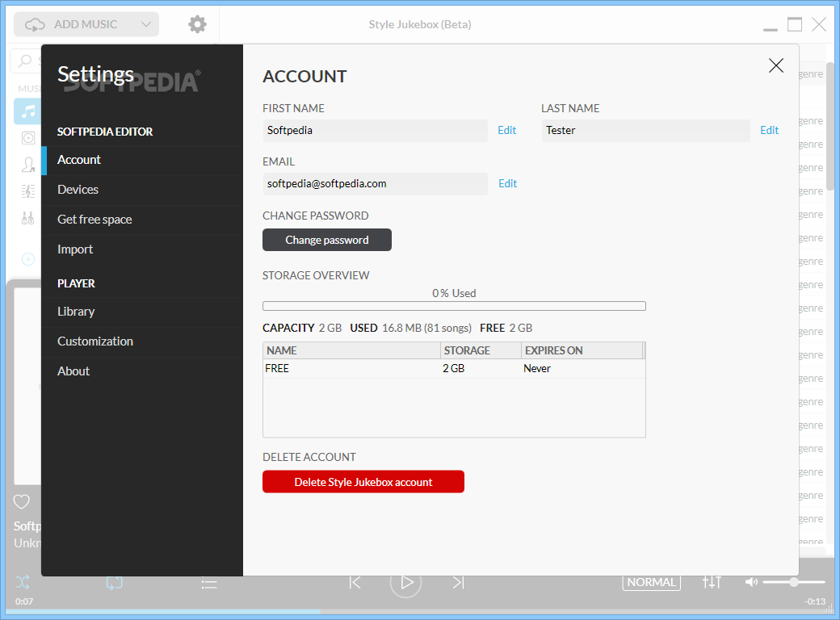The height and width of the screenshot is (620, 840).
Task: Expand the Add Music dropdown arrow
Action: click(145, 24)
